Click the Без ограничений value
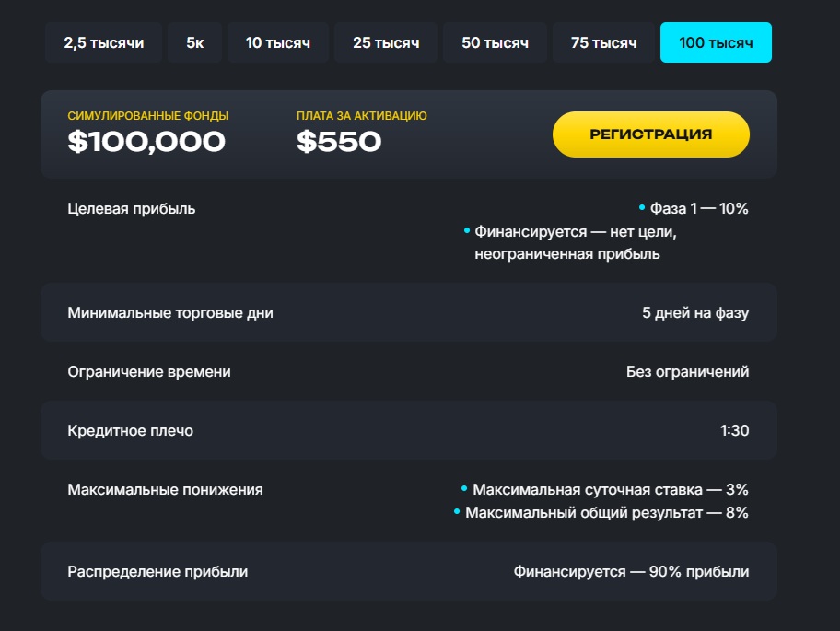 coord(687,372)
